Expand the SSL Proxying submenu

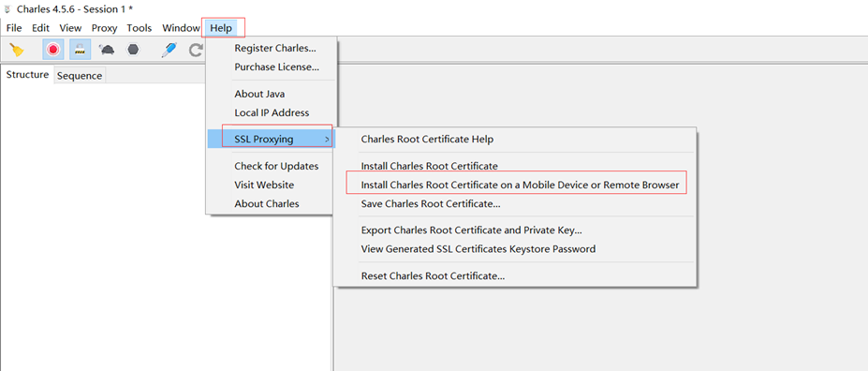272,139
